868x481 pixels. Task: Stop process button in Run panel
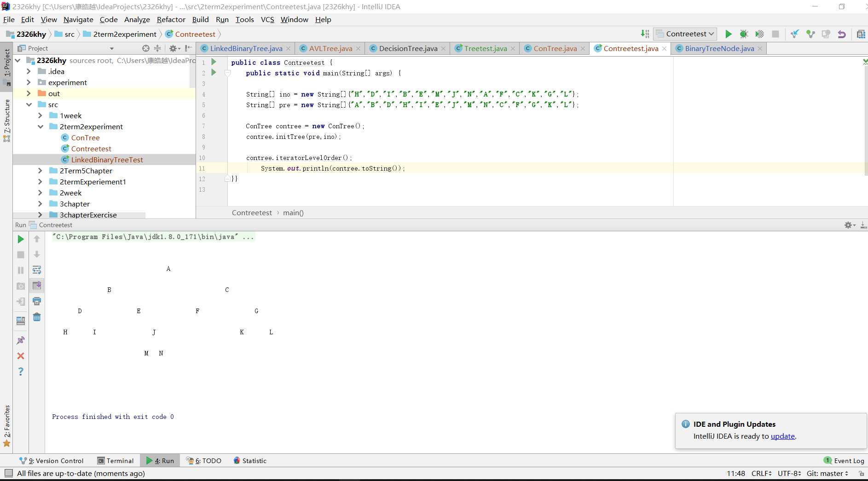[21, 255]
